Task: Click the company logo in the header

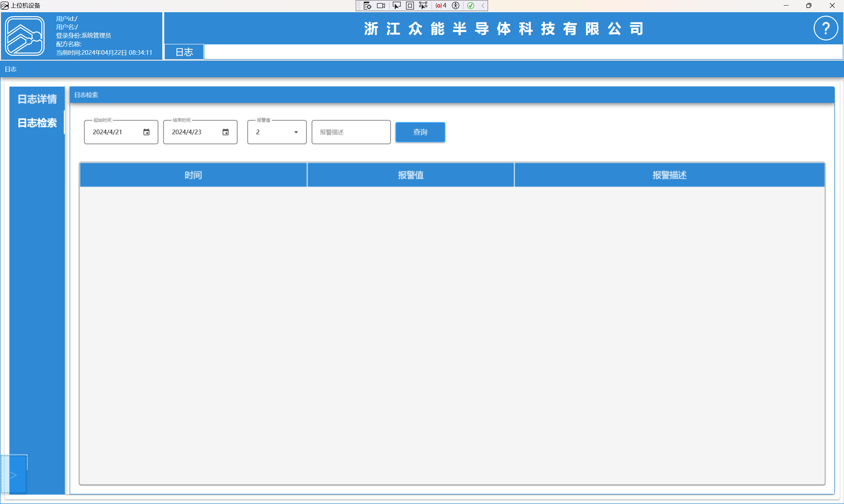Action: point(24,36)
